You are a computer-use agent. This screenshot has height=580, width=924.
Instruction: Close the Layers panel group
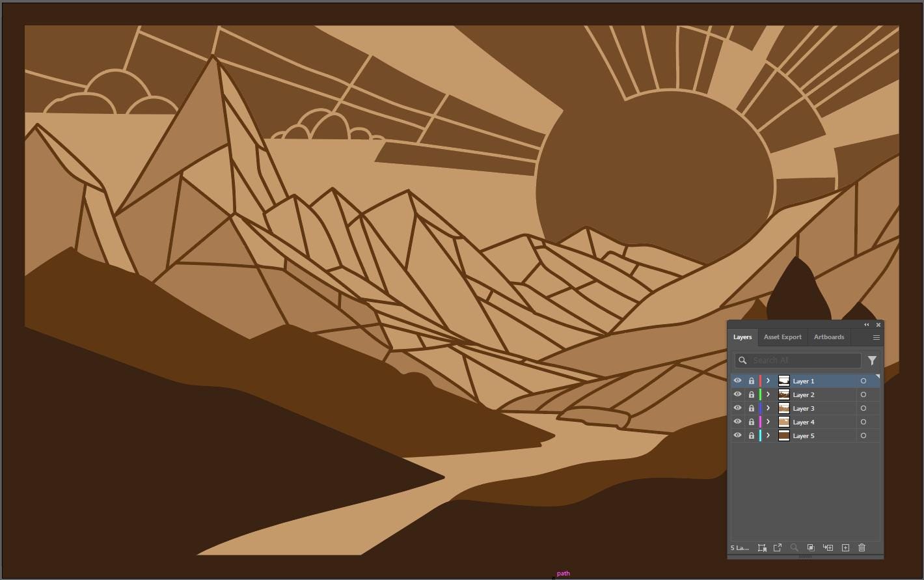878,325
